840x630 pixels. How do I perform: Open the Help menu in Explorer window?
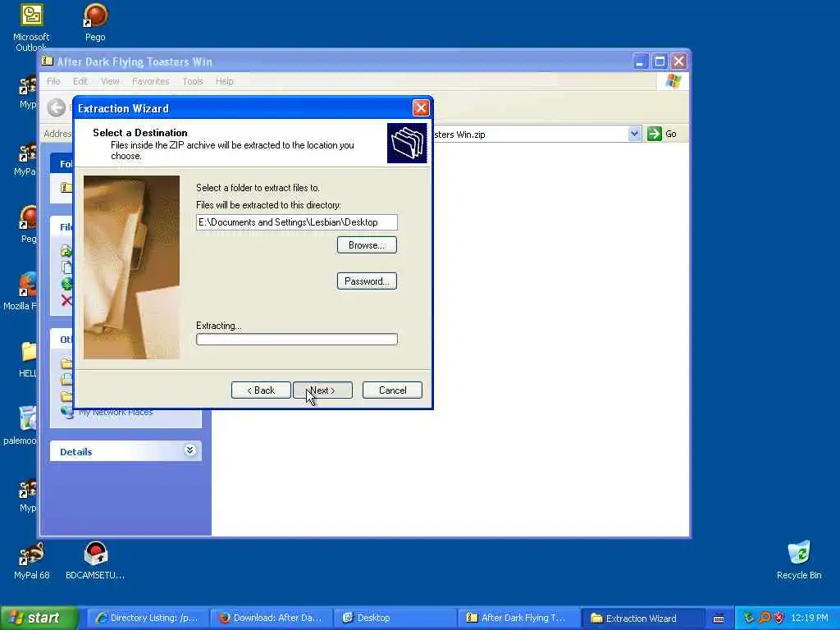(x=225, y=81)
